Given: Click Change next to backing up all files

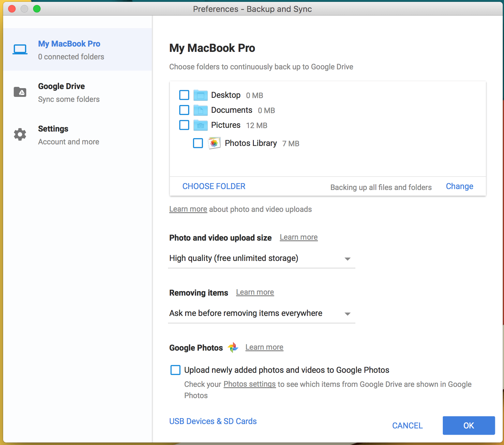Looking at the screenshot, I should [x=459, y=186].
